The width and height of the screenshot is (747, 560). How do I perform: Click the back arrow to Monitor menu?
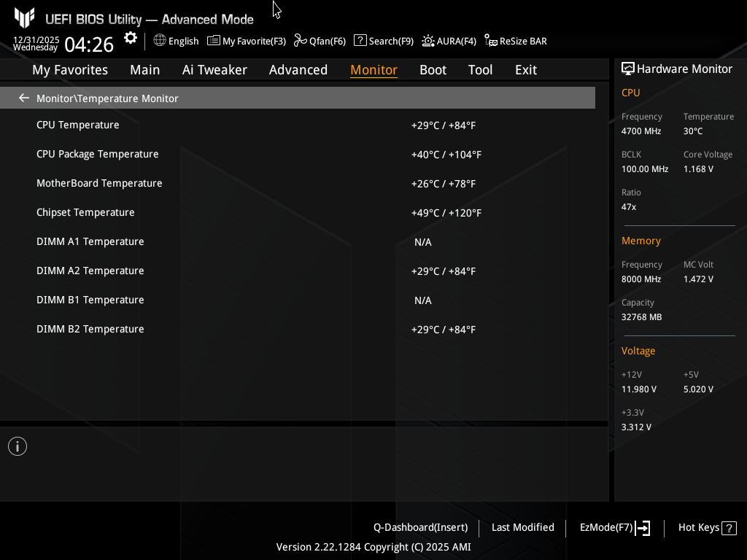(x=24, y=98)
